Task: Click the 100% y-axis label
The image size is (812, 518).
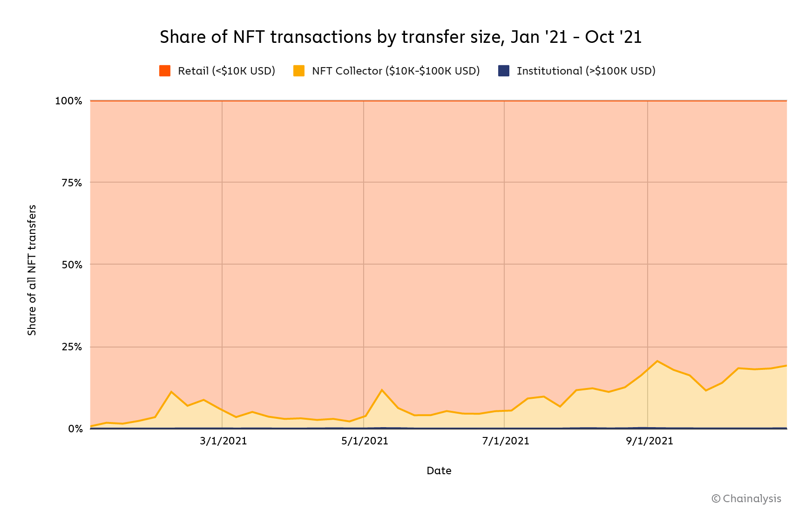Action: point(68,101)
